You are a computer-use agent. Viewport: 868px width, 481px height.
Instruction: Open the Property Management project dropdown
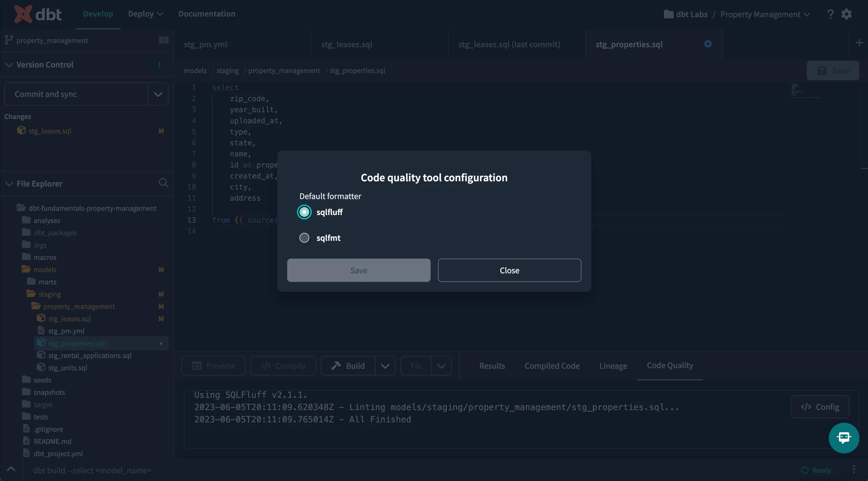point(765,14)
